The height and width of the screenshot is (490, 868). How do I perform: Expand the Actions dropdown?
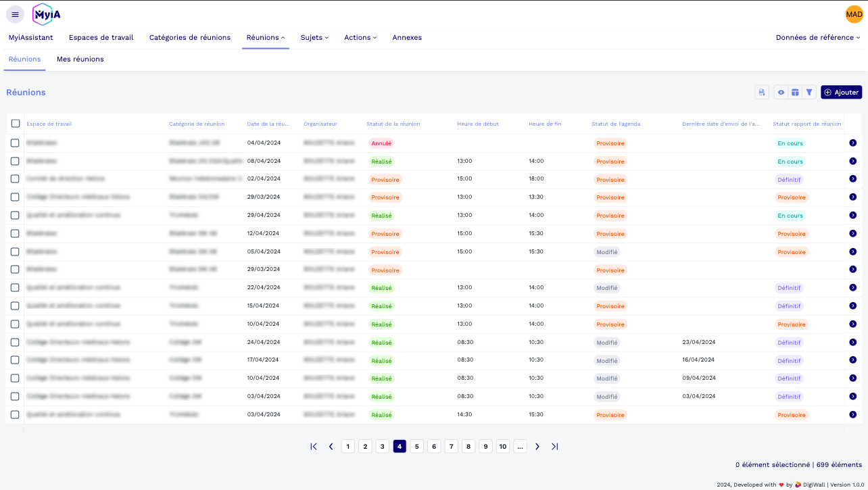coord(360,38)
